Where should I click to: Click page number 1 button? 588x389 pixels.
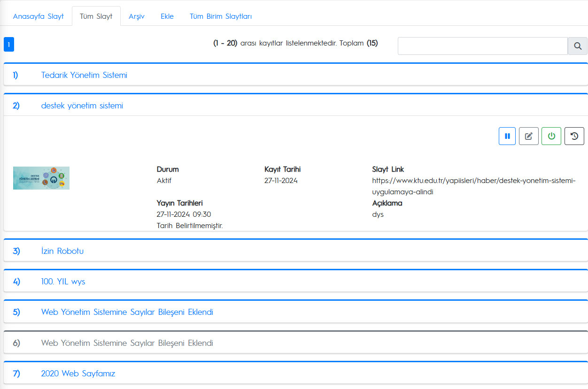[x=9, y=44]
